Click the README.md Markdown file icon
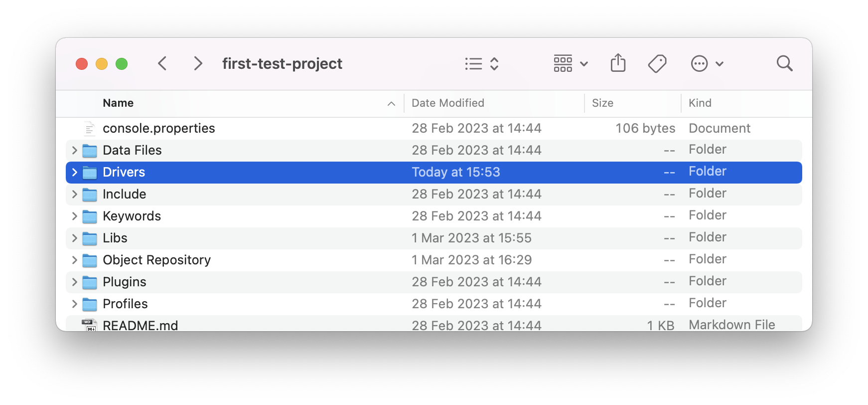This screenshot has width=868, height=405. 89,325
